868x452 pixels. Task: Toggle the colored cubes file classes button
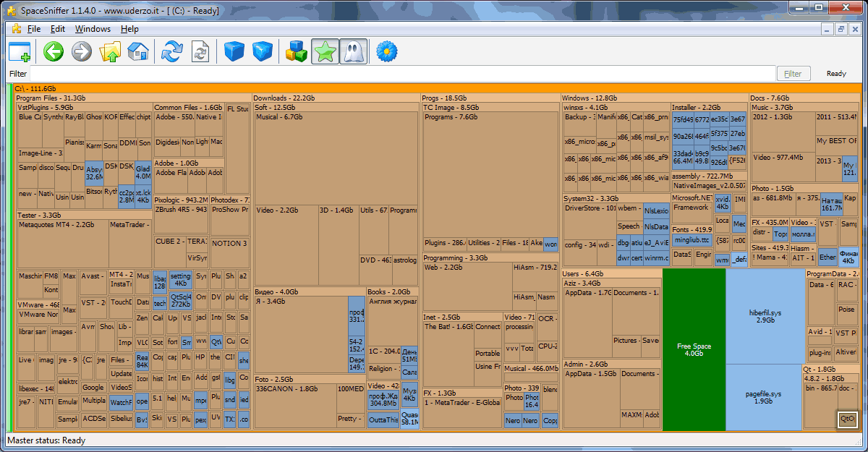pyautogui.click(x=297, y=51)
